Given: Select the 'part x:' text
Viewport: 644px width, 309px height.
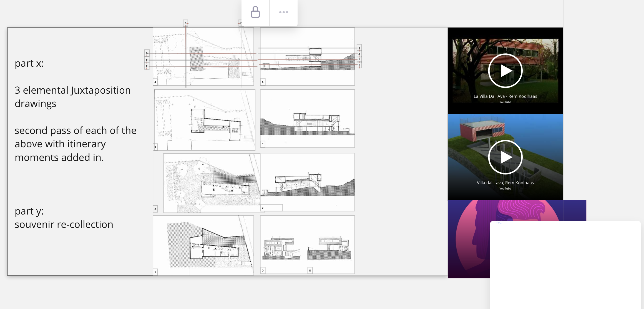Looking at the screenshot, I should click(29, 64).
